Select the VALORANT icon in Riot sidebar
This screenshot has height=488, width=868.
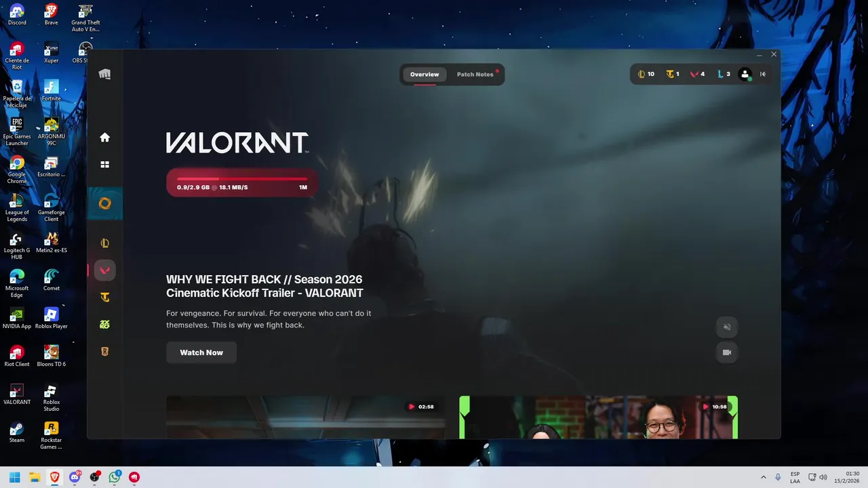coord(104,270)
